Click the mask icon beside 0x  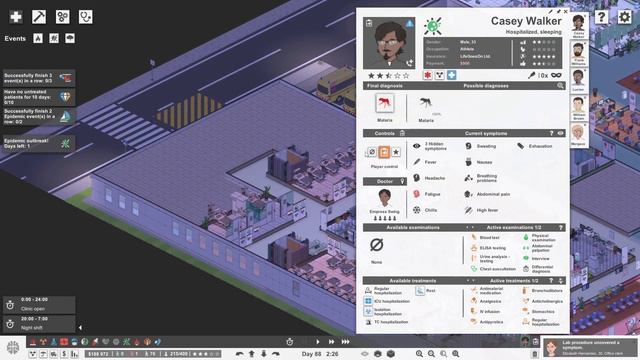556,75
